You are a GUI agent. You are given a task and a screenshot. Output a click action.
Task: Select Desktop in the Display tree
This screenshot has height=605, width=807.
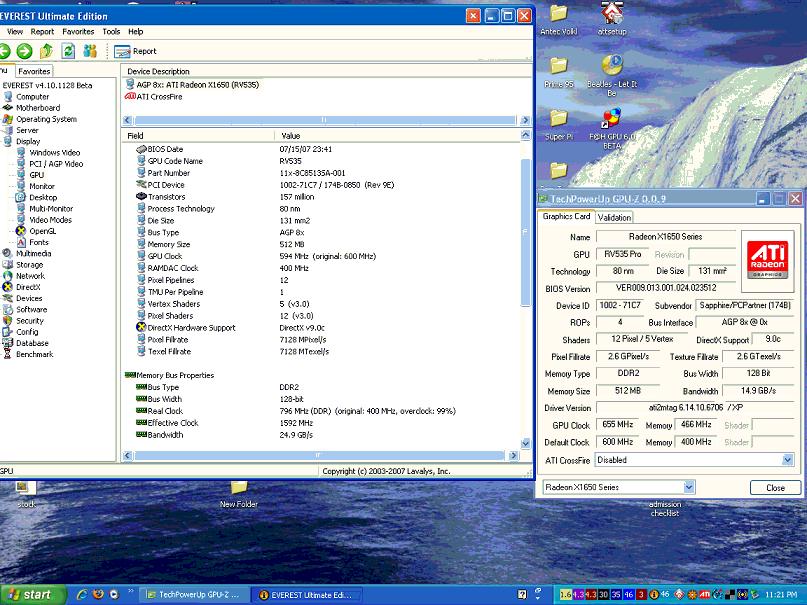(43, 198)
